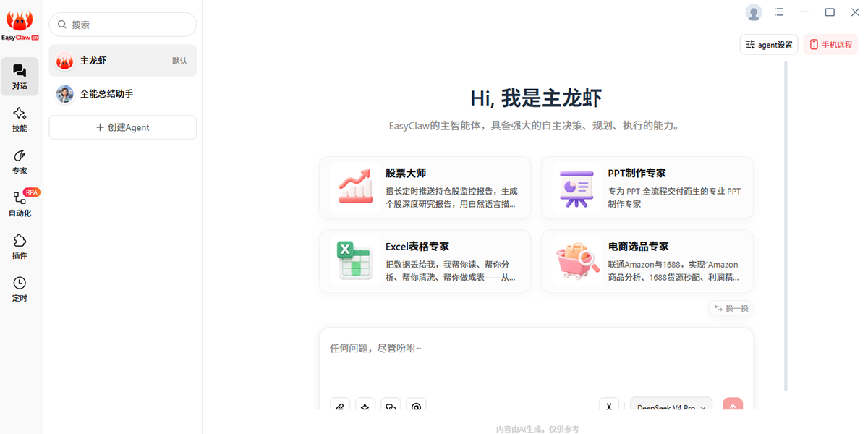Click the 手机远程 button
This screenshot has height=434, width=868.
pyautogui.click(x=830, y=45)
